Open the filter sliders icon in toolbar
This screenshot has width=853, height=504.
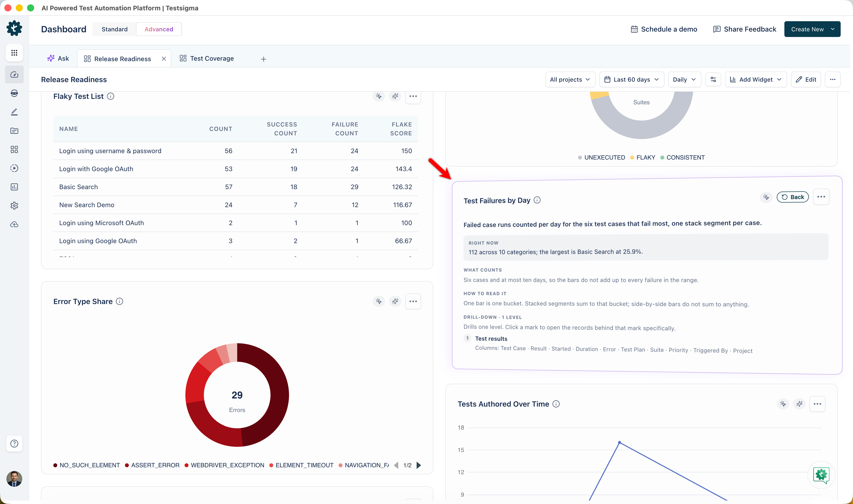pos(713,79)
